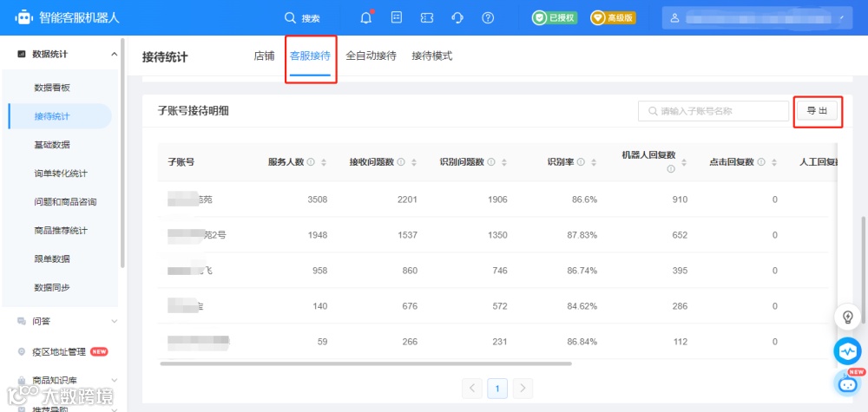Sort by 机器人回复数 column
Image resolution: width=868 pixels, height=412 pixels.
(684, 162)
